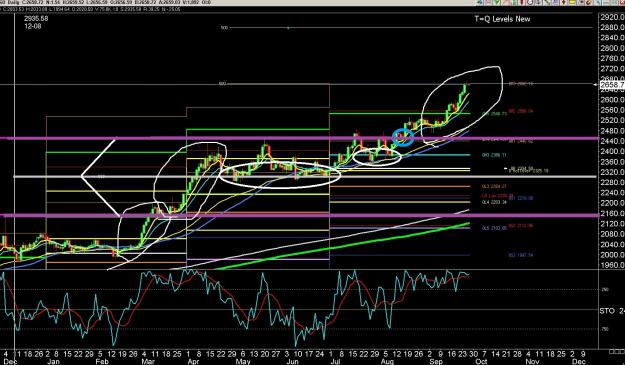This screenshot has height=365, width=625.
Task: Click the Jan month label on time axis
Action: click(x=53, y=361)
